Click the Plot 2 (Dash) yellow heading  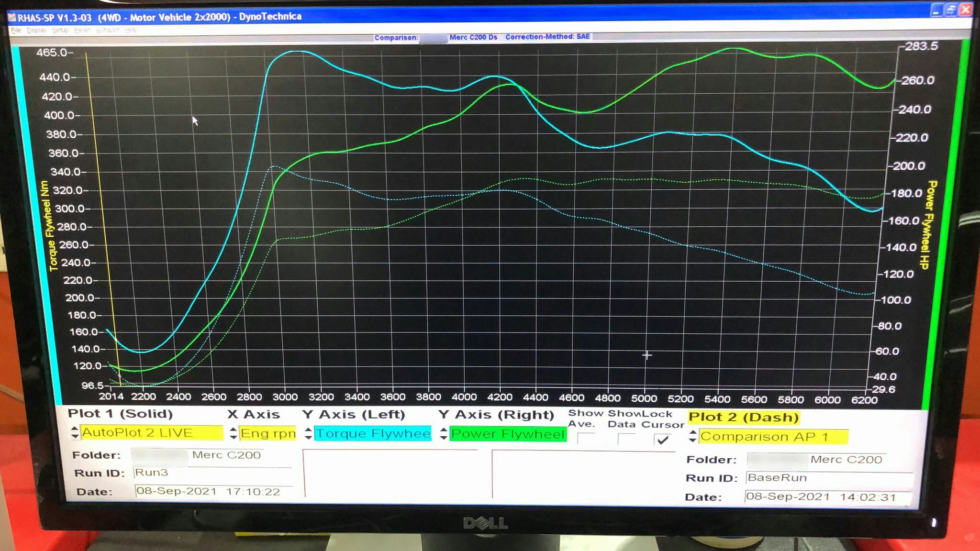click(x=744, y=418)
